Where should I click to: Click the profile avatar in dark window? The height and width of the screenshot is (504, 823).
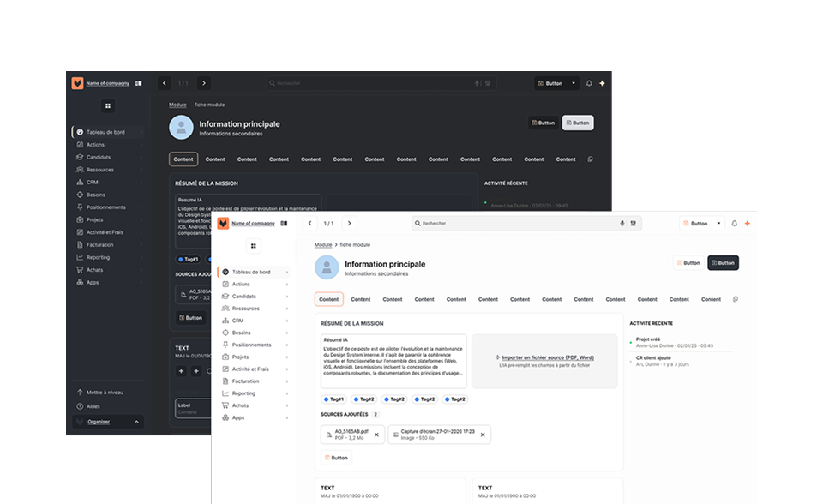click(x=181, y=128)
